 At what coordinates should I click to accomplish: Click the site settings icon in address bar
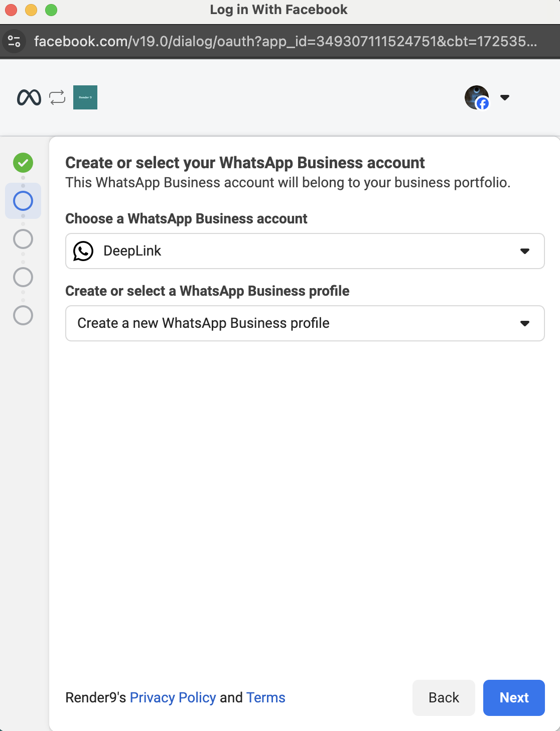pyautogui.click(x=14, y=41)
